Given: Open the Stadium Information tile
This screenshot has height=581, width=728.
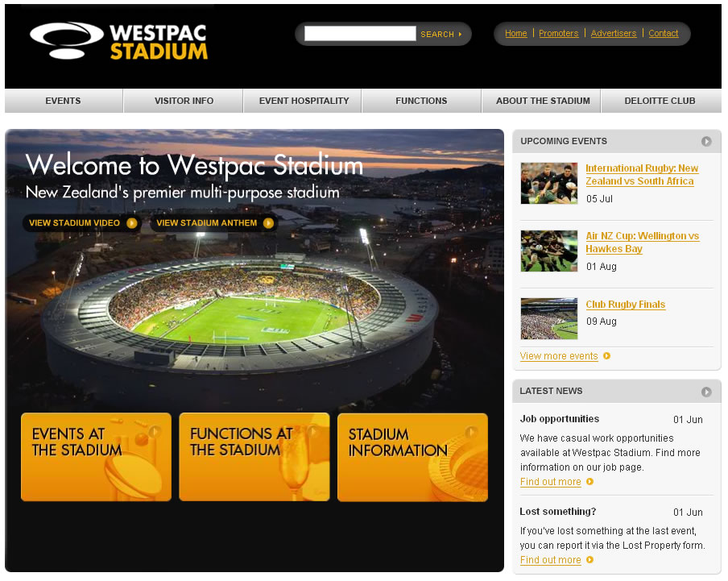Looking at the screenshot, I should [413, 457].
